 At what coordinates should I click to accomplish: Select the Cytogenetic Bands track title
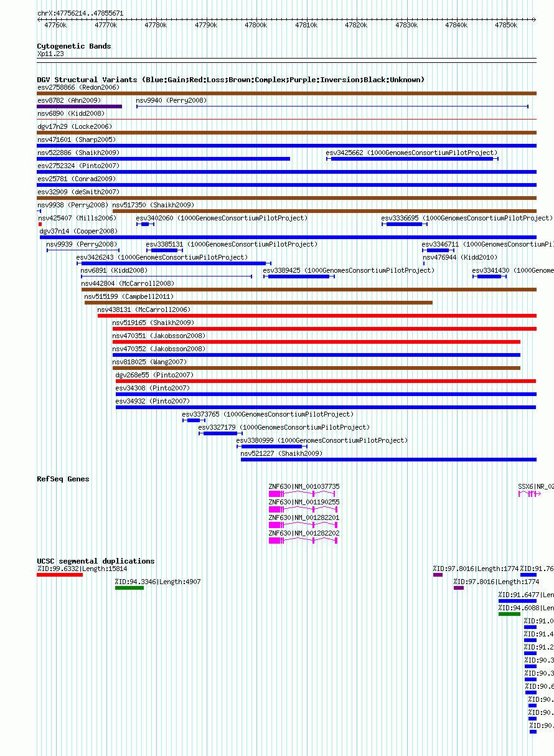[x=74, y=46]
